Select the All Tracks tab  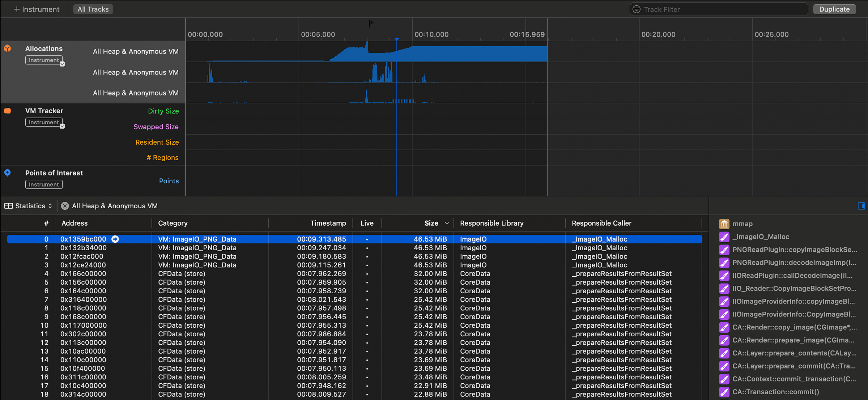pos(93,9)
